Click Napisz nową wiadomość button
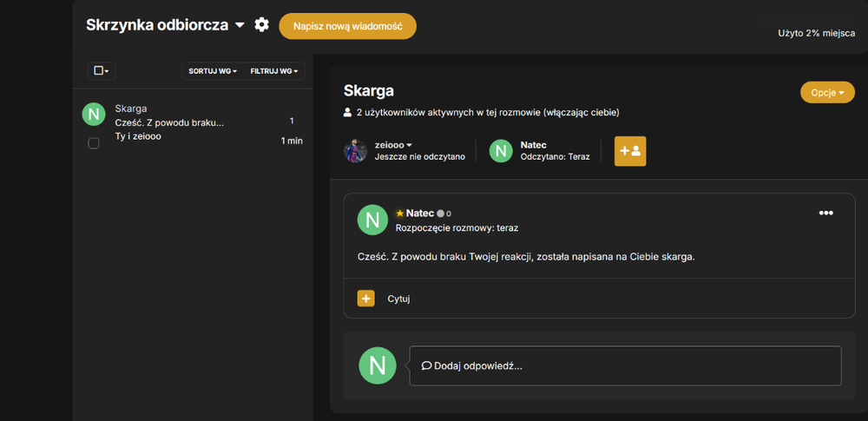Image resolution: width=868 pixels, height=421 pixels. (x=348, y=26)
